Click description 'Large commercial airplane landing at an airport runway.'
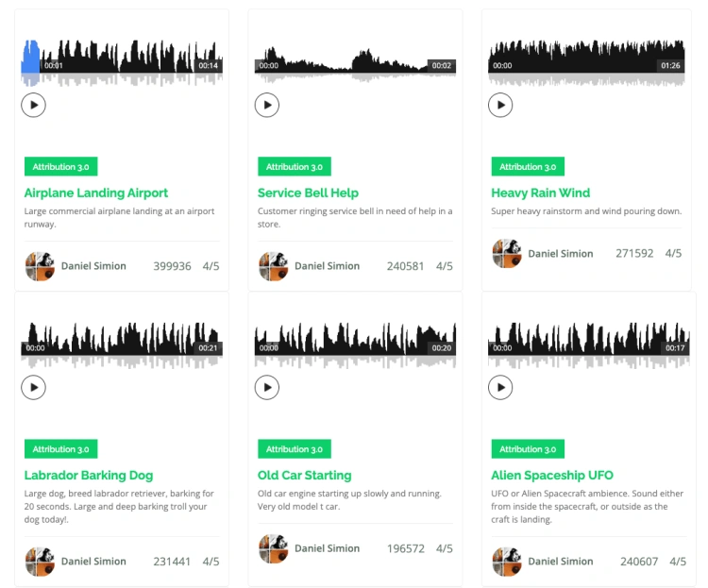Screen dimensions: 708x588 [x=119, y=217]
